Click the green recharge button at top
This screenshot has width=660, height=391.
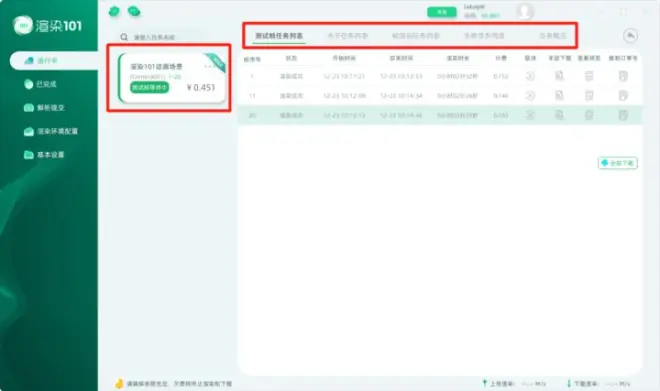(x=442, y=12)
